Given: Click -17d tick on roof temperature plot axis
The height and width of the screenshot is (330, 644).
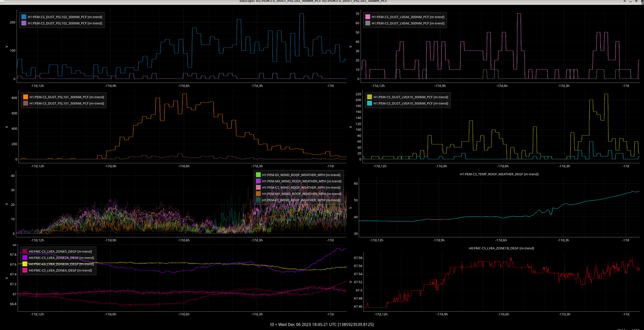Looking at the screenshot, I should click(x=626, y=240).
